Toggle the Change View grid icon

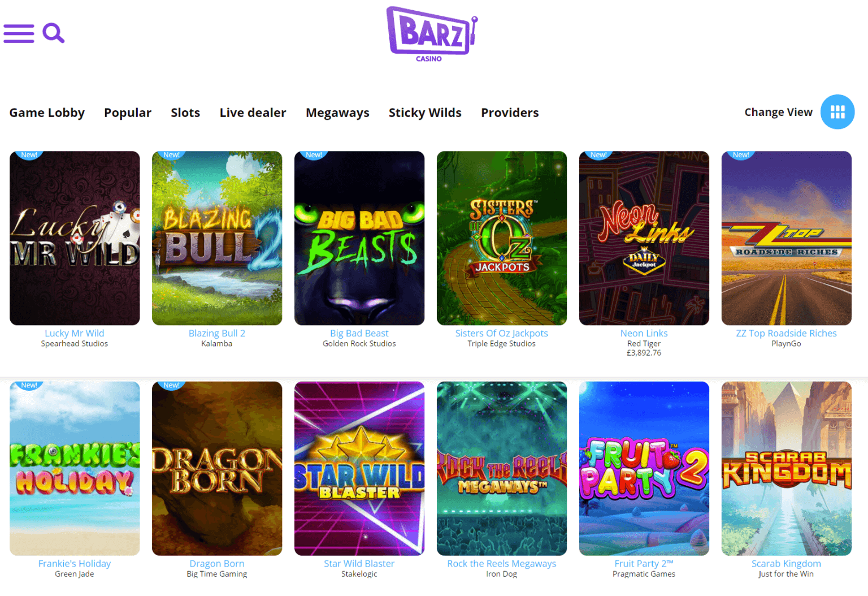pyautogui.click(x=837, y=112)
